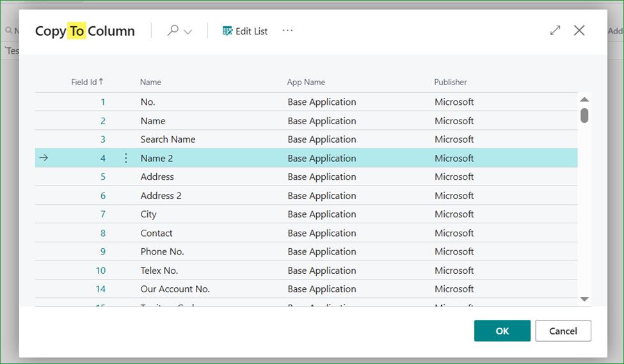Image resolution: width=624 pixels, height=364 pixels.
Task: Confirm selection with the OK button
Action: coord(502,331)
